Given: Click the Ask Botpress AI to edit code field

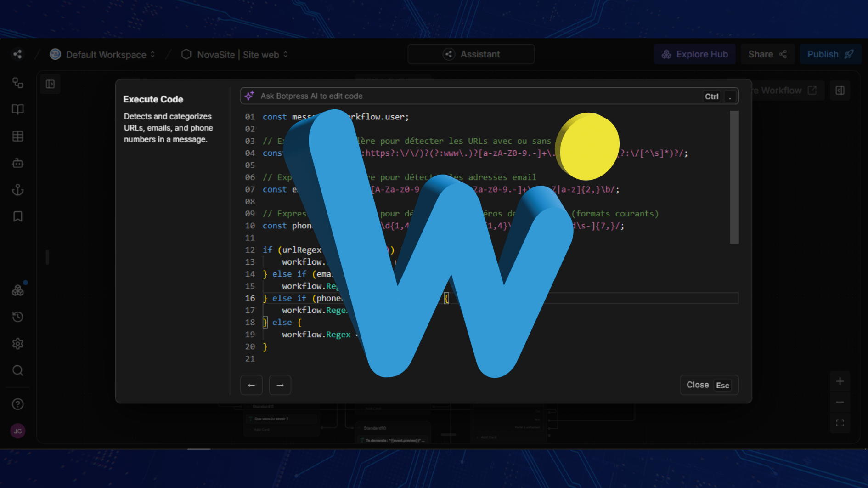Looking at the screenshot, I should 489,96.
